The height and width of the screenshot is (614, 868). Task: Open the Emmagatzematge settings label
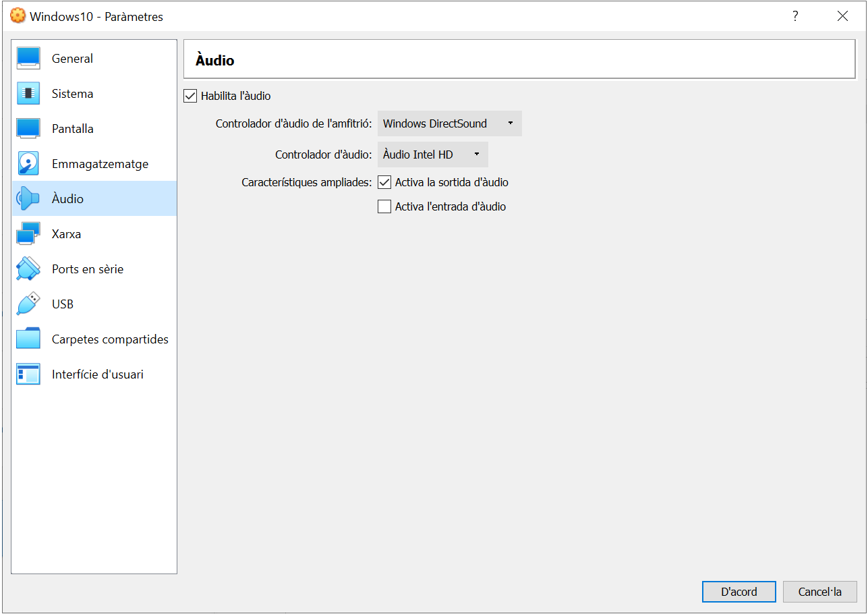pyautogui.click(x=100, y=164)
